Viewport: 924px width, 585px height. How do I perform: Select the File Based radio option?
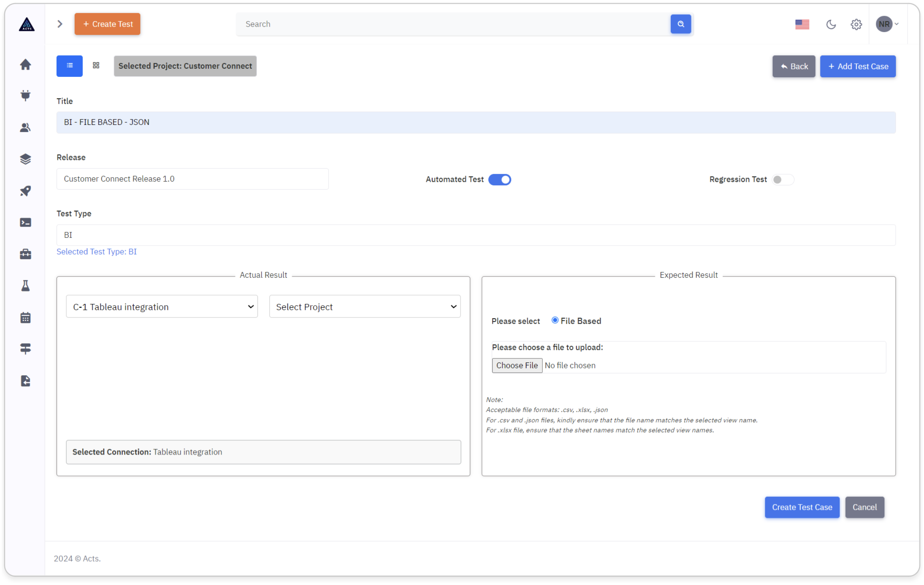555,320
